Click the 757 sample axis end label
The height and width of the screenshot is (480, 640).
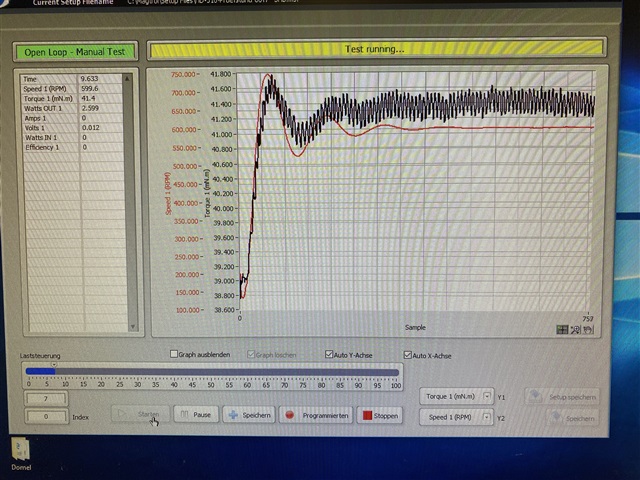click(588, 319)
